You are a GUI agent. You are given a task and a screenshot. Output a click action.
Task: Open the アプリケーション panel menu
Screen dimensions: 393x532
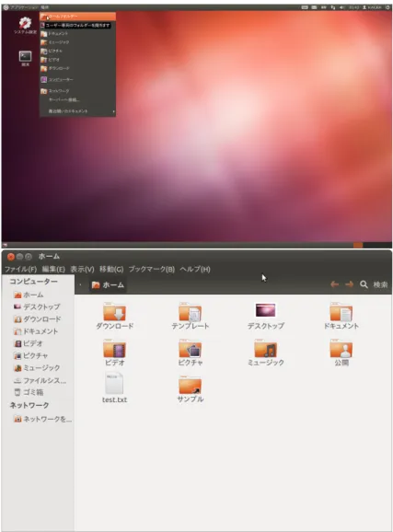[x=24, y=7]
